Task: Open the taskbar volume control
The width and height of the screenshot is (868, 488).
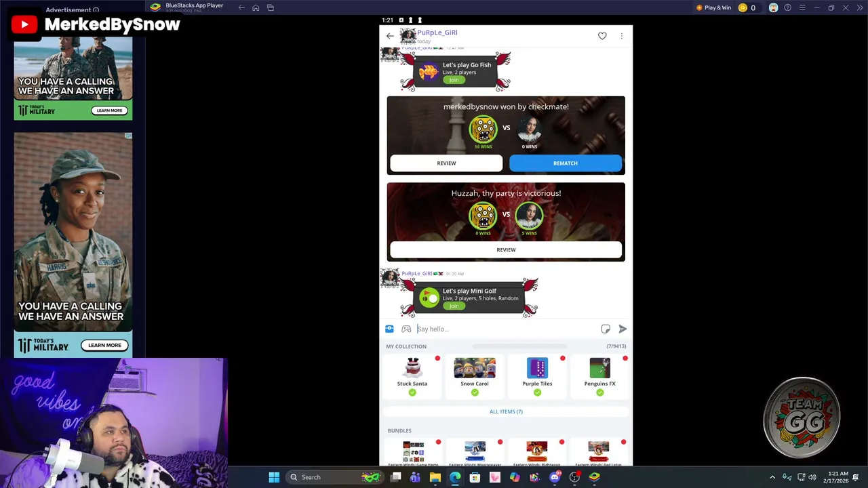Action: (812, 477)
